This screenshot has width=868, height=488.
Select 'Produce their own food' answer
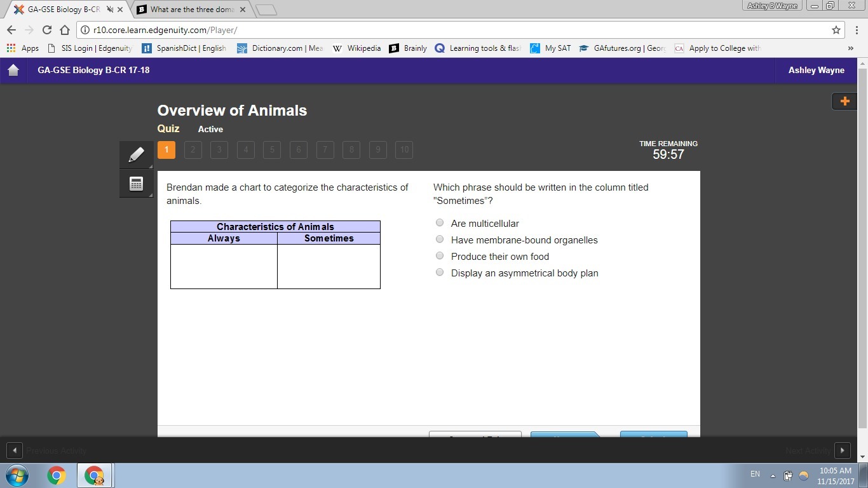point(440,255)
